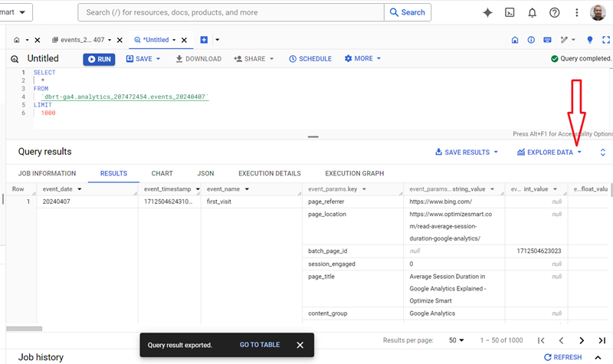Change results per page dropdown 50

[456, 340]
